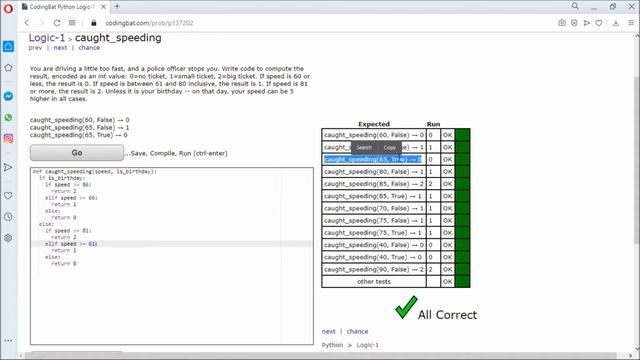Add the page to bookmarks with the address bar heart
640x360 pixels.
point(599,23)
